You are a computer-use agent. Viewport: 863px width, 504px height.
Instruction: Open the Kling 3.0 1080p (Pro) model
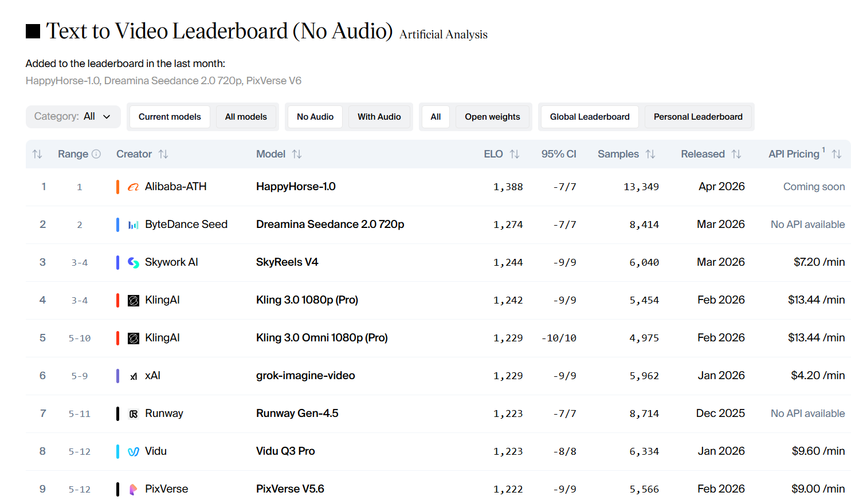tap(307, 300)
